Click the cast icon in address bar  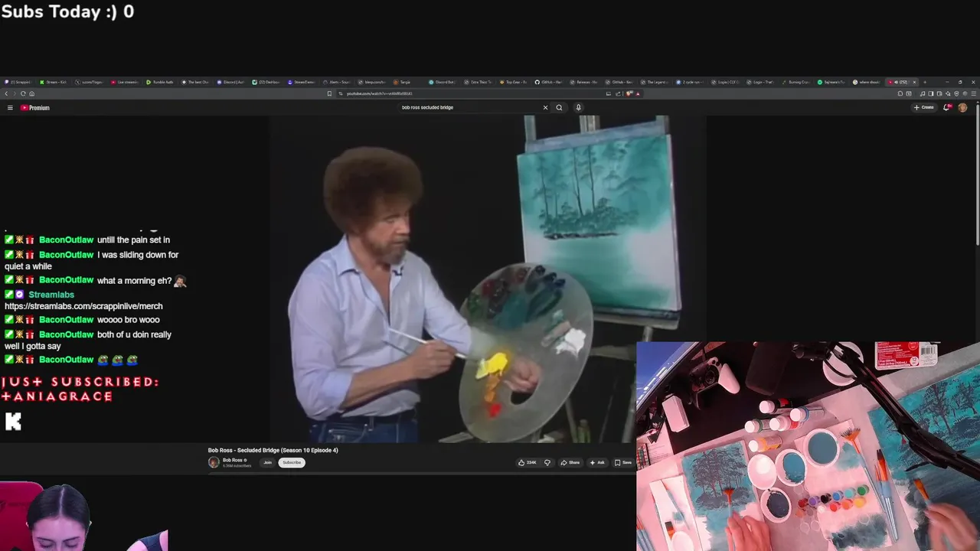pos(609,93)
